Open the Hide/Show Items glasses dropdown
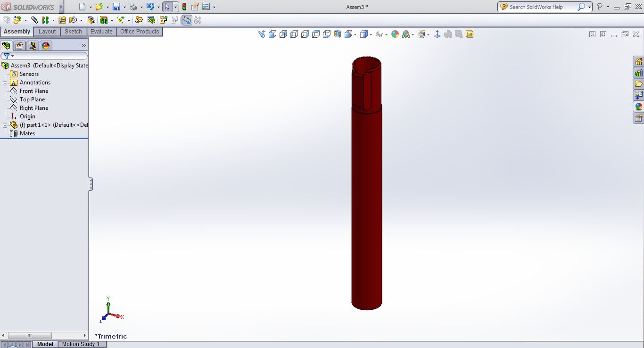 (386, 34)
